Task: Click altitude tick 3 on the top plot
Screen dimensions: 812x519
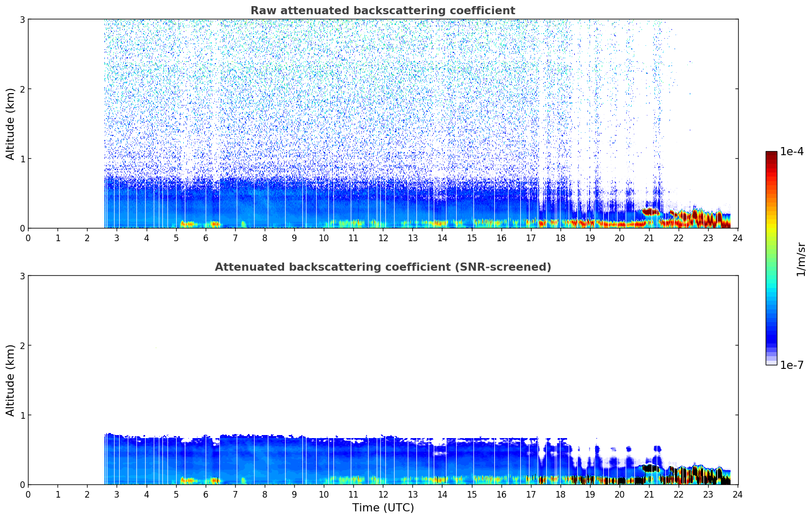Action: tap(22, 19)
